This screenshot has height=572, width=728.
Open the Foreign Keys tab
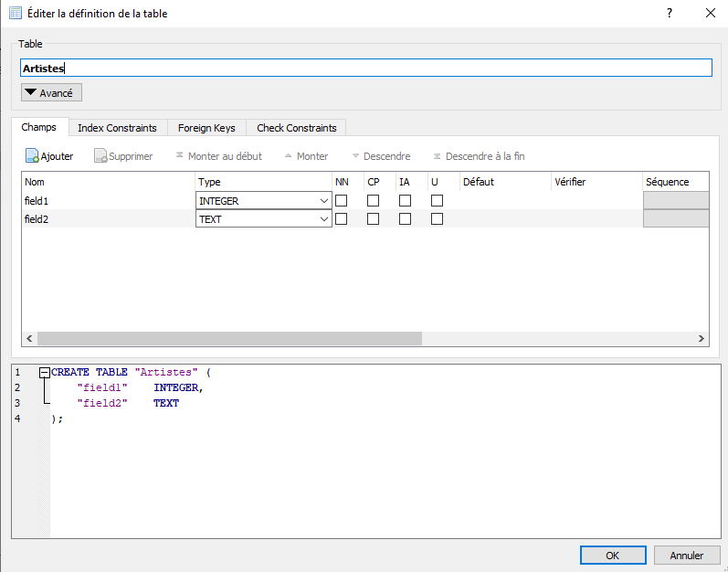[x=206, y=128]
